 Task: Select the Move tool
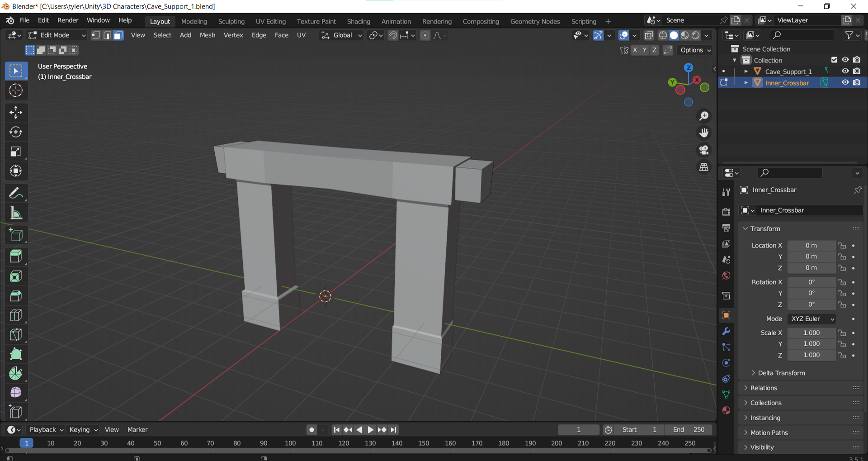pyautogui.click(x=16, y=112)
